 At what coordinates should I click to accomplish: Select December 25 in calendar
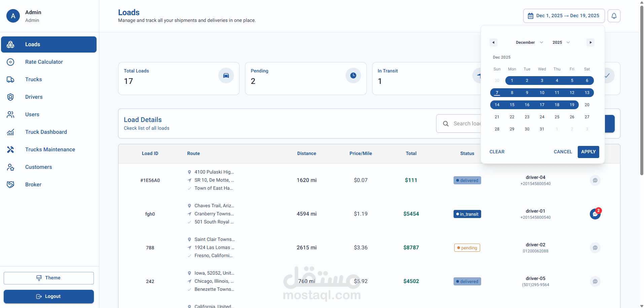pos(557,117)
